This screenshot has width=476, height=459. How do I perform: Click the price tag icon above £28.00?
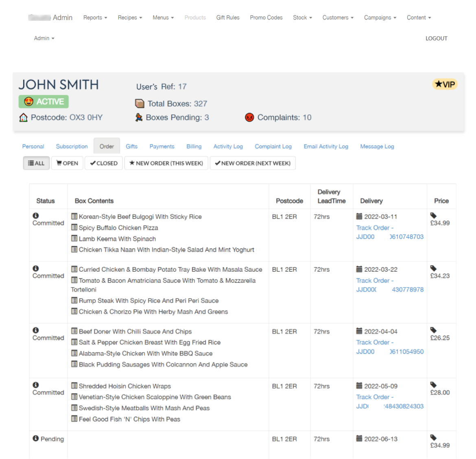[x=434, y=385]
